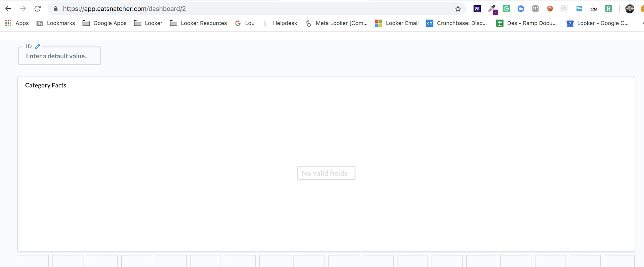The image size is (644, 267).
Task: Launch the Zoom video extension icon
Action: click(521, 8)
